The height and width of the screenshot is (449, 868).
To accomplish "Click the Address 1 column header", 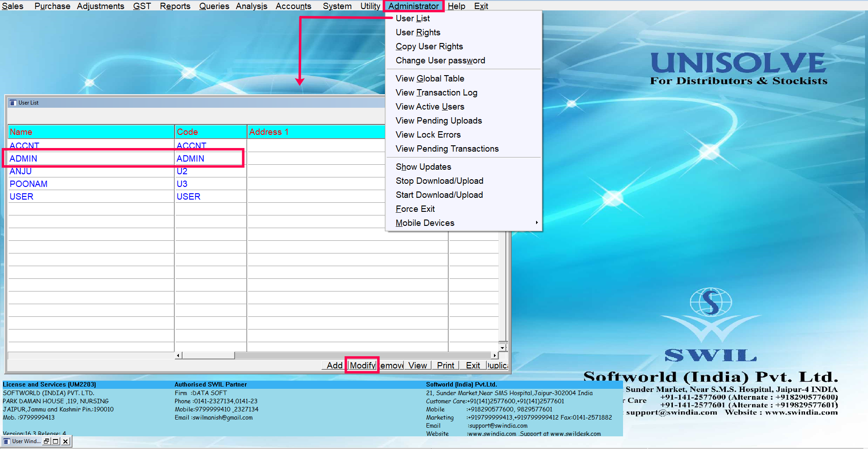I will 316,132.
